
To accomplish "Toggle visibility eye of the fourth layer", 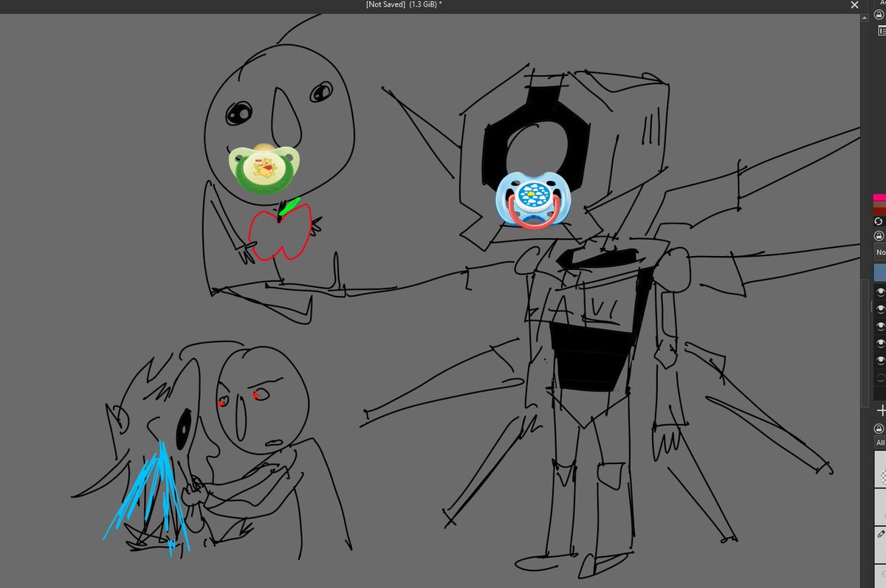I will click(880, 343).
